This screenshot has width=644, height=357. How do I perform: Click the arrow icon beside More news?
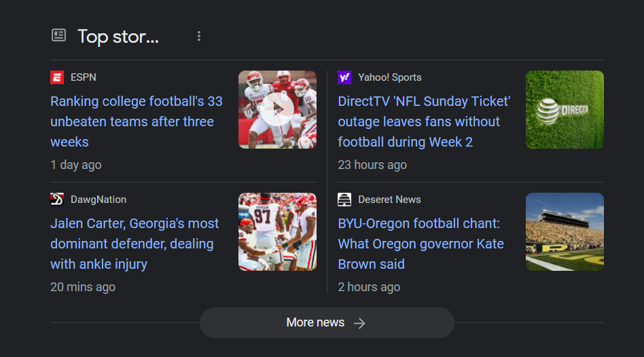pos(360,323)
